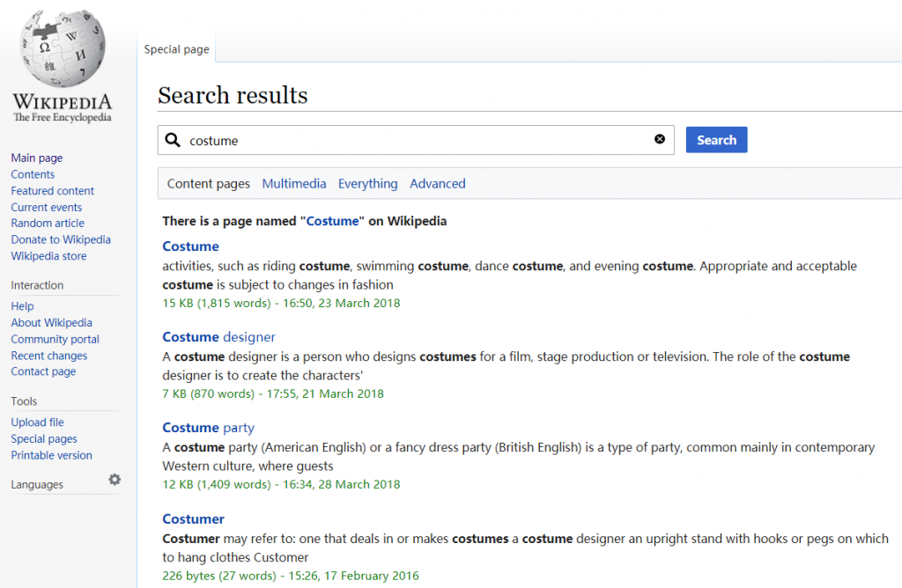Go to Main page in the sidebar

[37, 158]
